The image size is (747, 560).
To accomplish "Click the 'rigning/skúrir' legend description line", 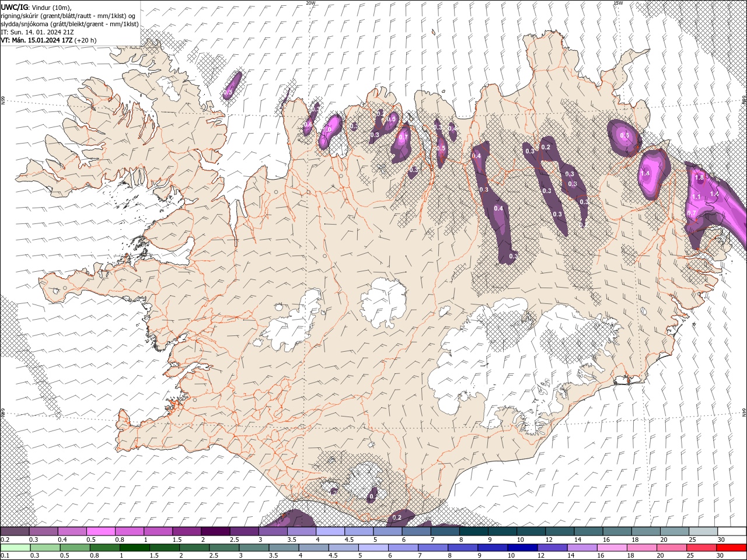I will (x=68, y=16).
